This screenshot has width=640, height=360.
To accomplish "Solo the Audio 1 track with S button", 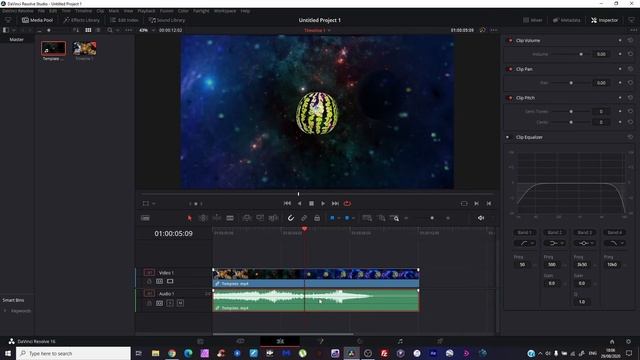I will 170,303.
